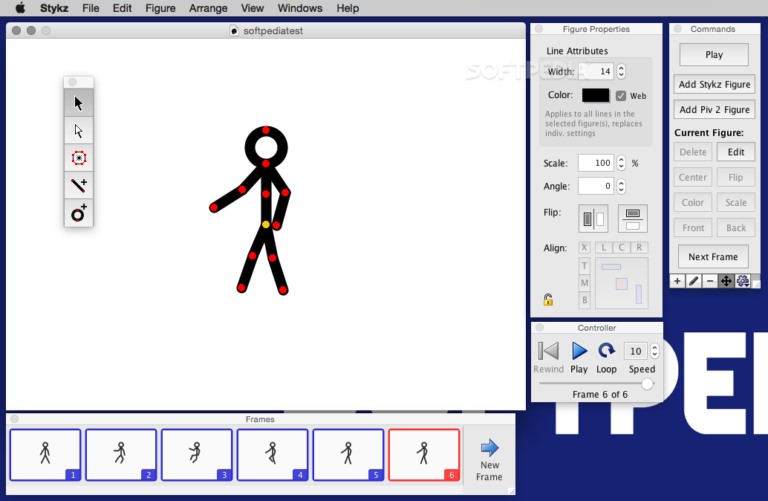Toggle the Web color checkbox

click(x=621, y=96)
